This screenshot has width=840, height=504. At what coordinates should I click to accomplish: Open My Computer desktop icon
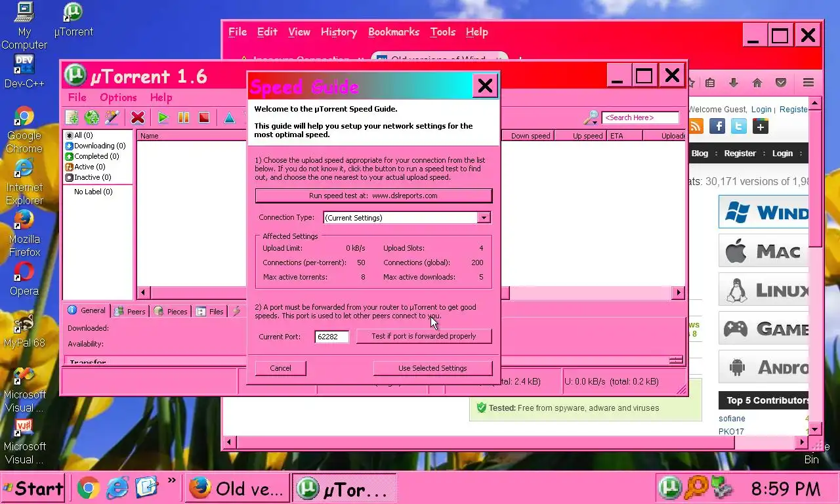(x=24, y=26)
